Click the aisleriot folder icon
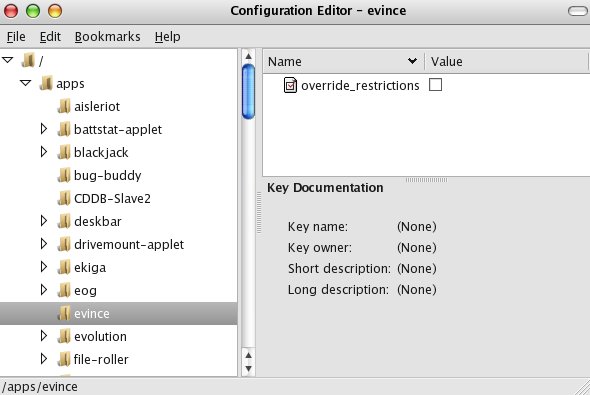Screen dimensions: 590x395 coord(64,106)
